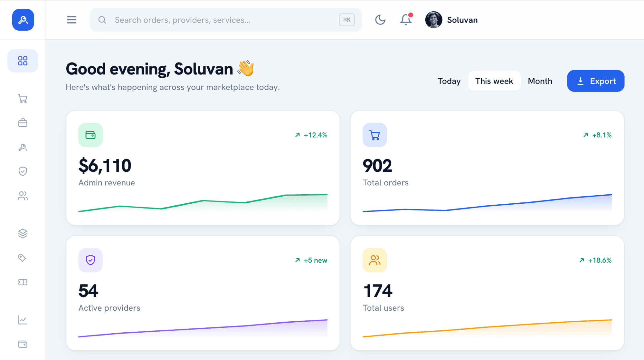Click the Good evening, Soluvan heading
The image size is (644, 360).
point(160,69)
